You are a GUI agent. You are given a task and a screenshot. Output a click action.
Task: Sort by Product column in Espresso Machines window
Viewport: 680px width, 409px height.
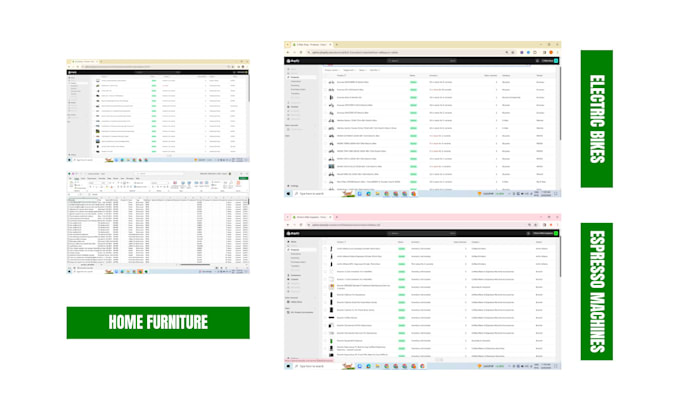pyautogui.click(x=341, y=242)
